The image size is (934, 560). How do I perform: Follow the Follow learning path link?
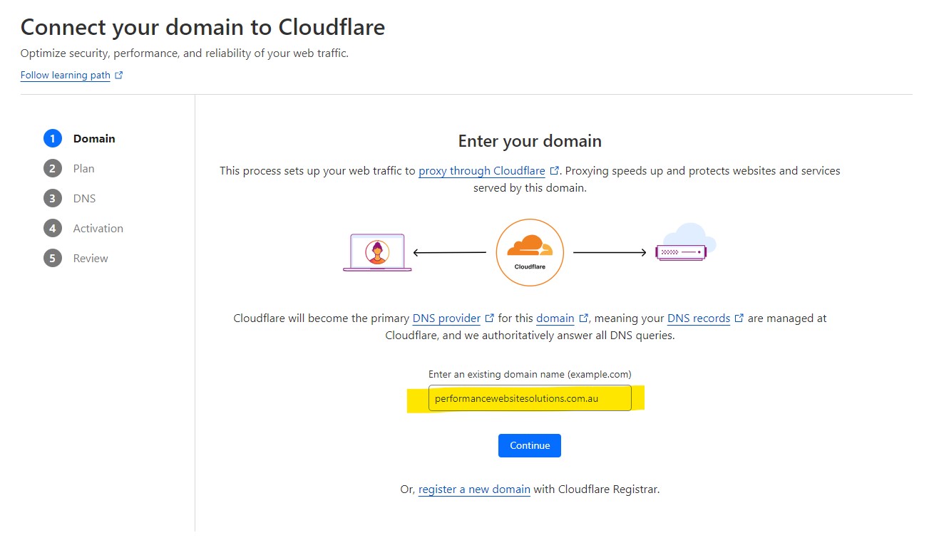65,75
